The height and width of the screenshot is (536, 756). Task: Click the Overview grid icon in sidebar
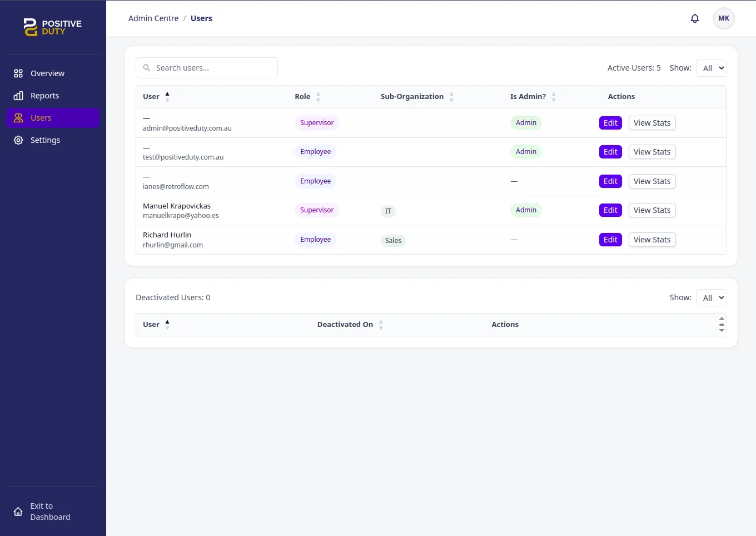(18, 73)
